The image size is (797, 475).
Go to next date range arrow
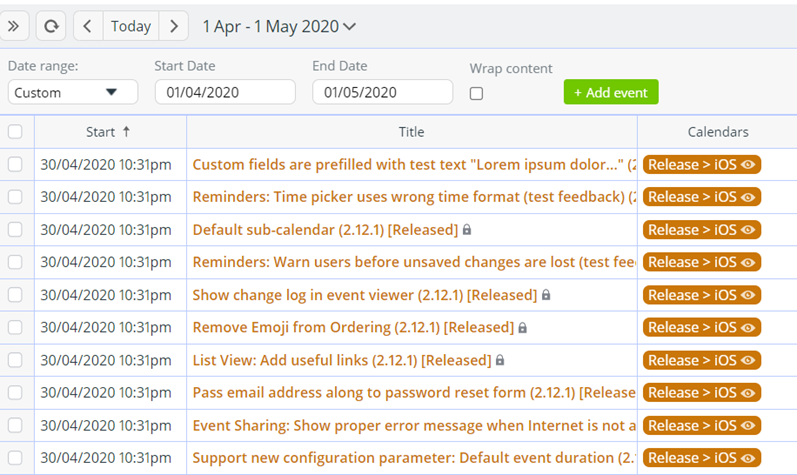pos(174,26)
